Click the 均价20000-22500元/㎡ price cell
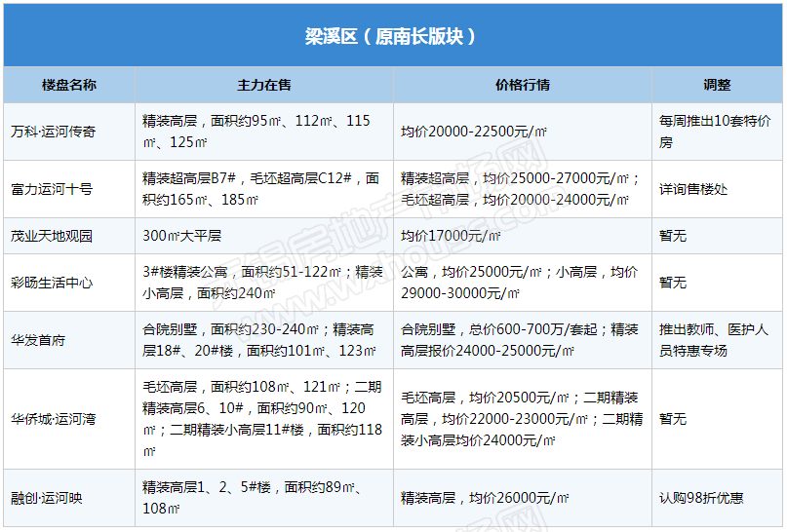Image resolution: width=787 pixels, height=532 pixels. tap(474, 132)
